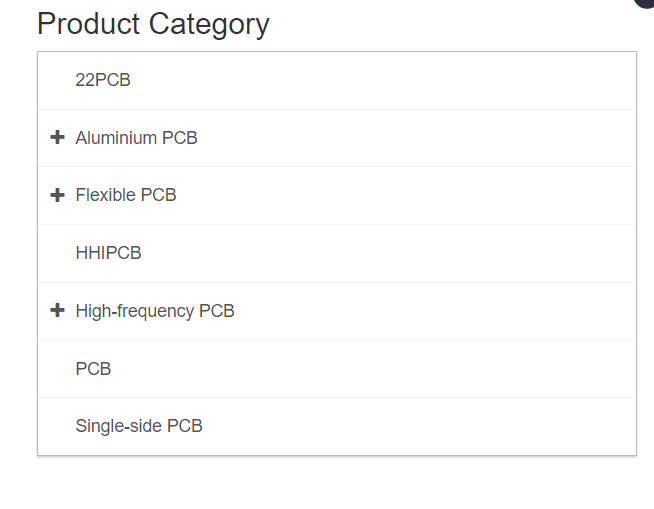This screenshot has height=509, width=654.
Task: Select the plain PCB category entry
Action: [93, 369]
